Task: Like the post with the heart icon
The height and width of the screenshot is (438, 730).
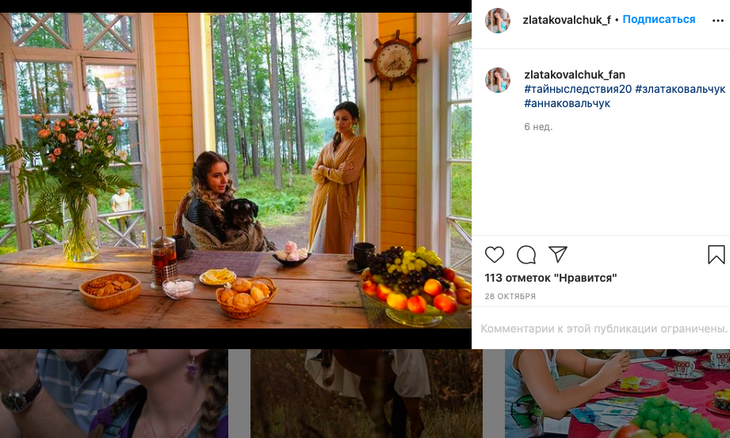Action: [x=494, y=255]
